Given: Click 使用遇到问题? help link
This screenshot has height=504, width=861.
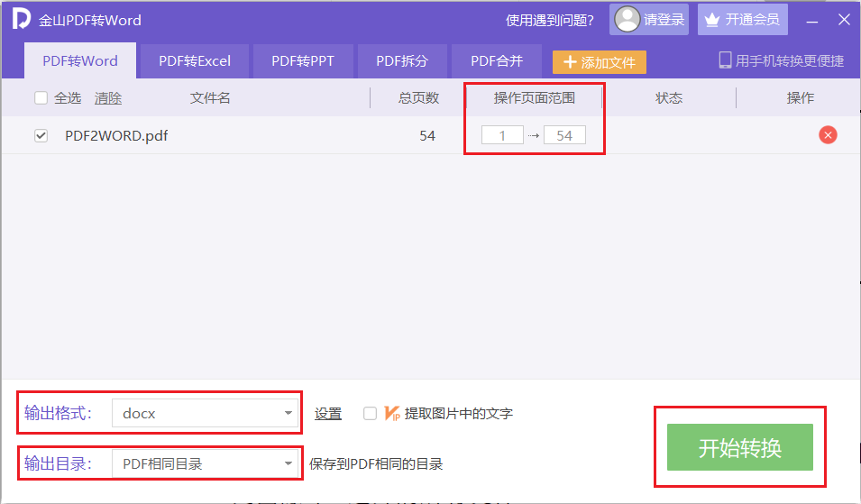Looking at the screenshot, I should point(549,21).
